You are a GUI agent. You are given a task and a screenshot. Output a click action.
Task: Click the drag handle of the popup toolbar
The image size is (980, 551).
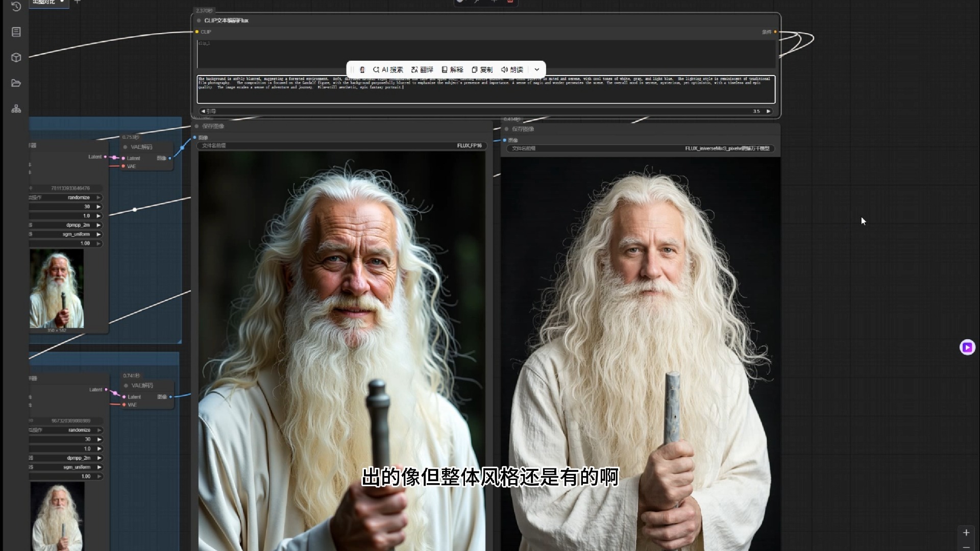[x=351, y=69]
